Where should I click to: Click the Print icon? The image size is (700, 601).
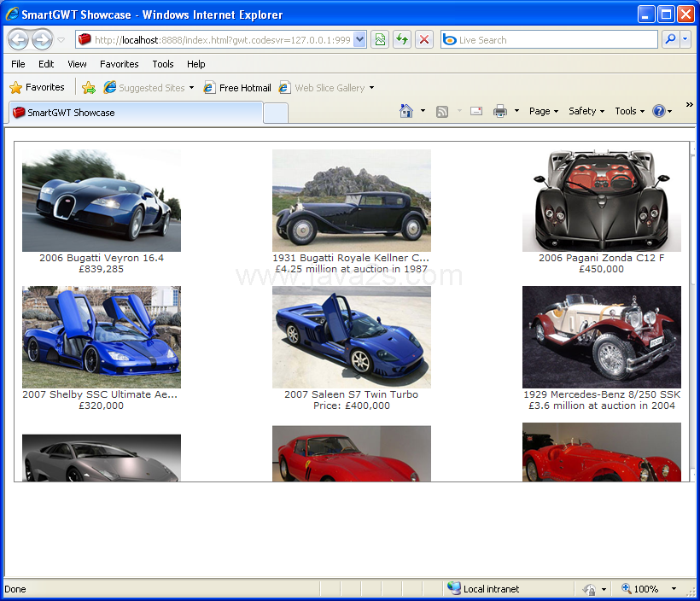click(500, 111)
